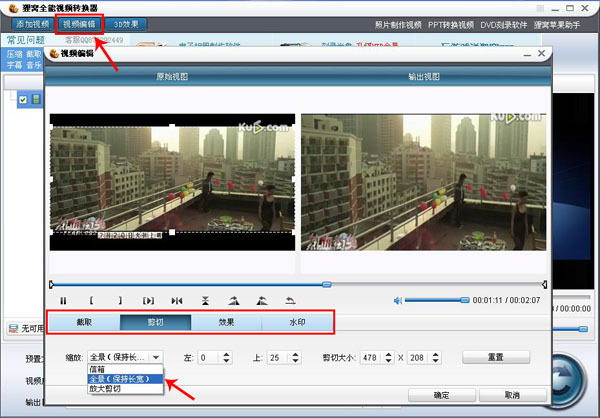The width and height of the screenshot is (600, 418).
Task: Click the 重置 reset button
Action: click(x=496, y=358)
